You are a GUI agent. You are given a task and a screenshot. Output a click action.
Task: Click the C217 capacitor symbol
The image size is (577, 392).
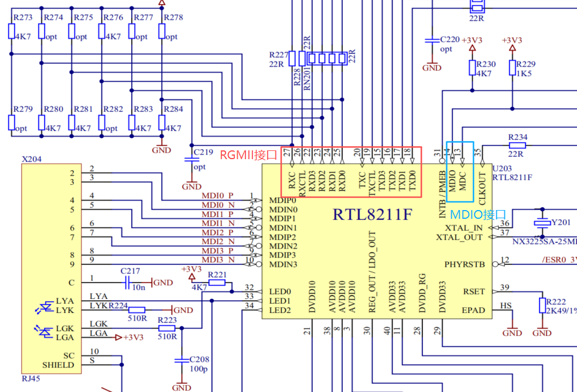click(x=127, y=283)
